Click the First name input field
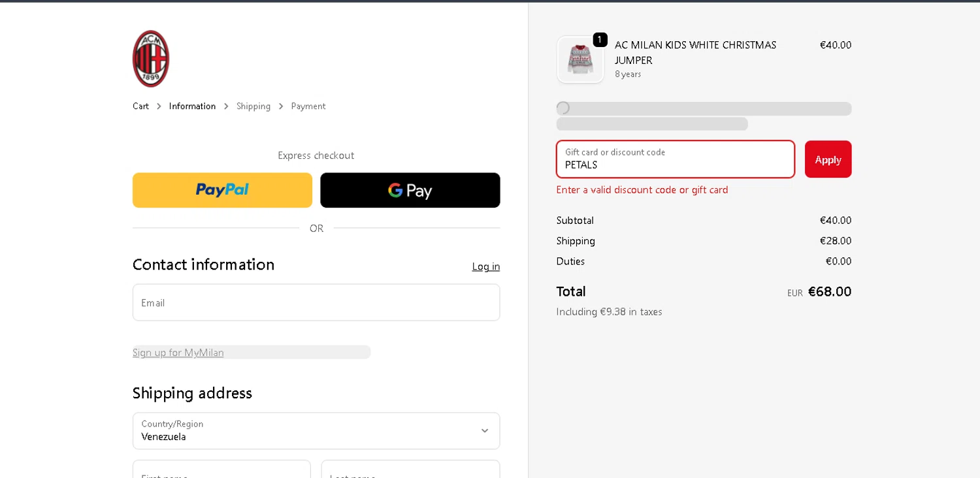The image size is (980, 478). 221,469
